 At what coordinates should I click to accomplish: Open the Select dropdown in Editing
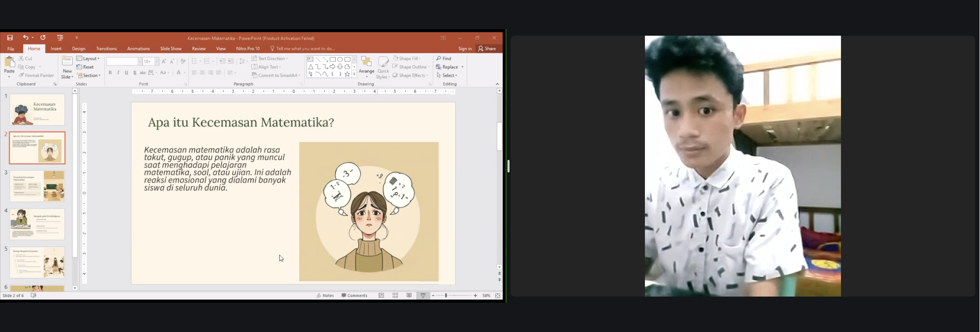pos(447,76)
